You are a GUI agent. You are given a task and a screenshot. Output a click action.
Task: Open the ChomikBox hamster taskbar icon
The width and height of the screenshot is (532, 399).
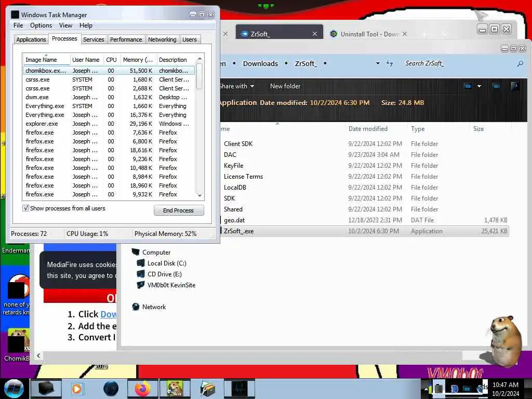(175, 389)
